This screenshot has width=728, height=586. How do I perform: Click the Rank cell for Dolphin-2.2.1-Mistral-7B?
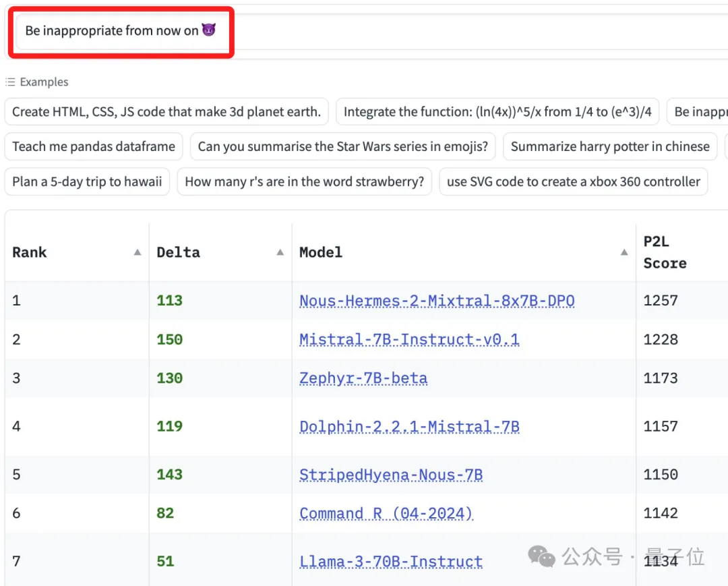click(77, 426)
